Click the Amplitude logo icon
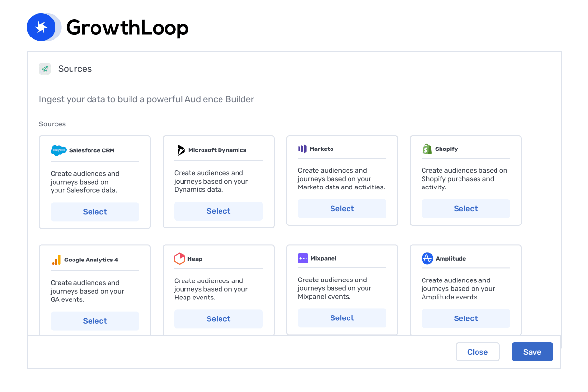The width and height of the screenshot is (588, 392). [427, 259]
